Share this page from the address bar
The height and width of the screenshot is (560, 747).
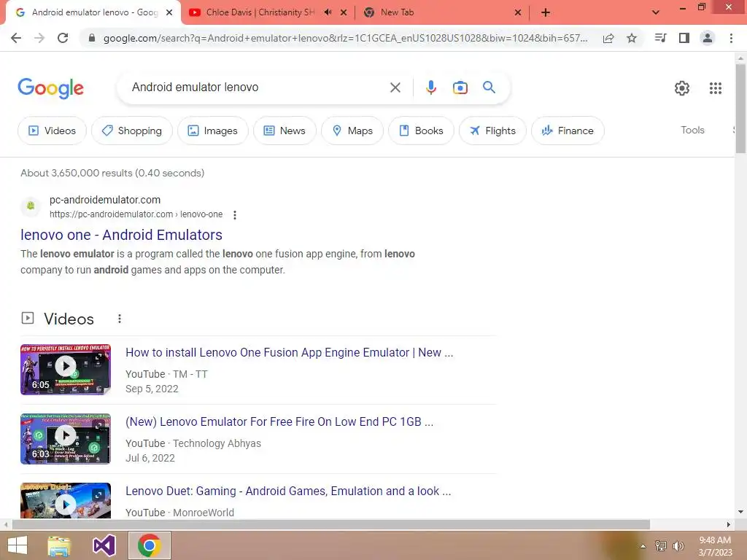point(608,38)
